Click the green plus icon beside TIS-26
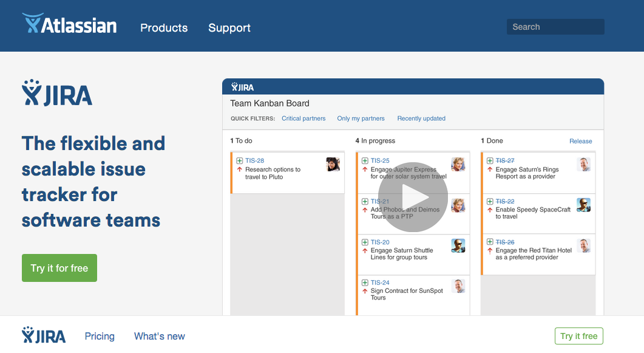The width and height of the screenshot is (644, 353). point(490,242)
